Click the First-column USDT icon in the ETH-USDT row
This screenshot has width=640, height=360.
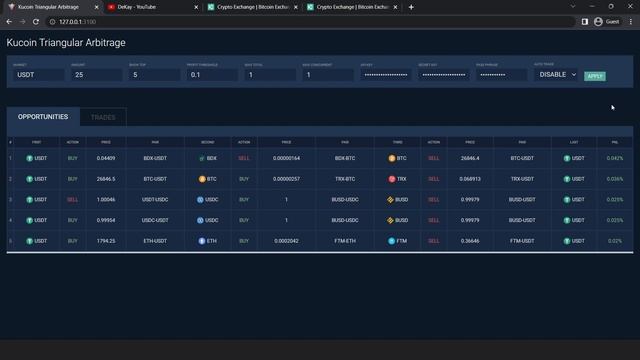click(29, 241)
